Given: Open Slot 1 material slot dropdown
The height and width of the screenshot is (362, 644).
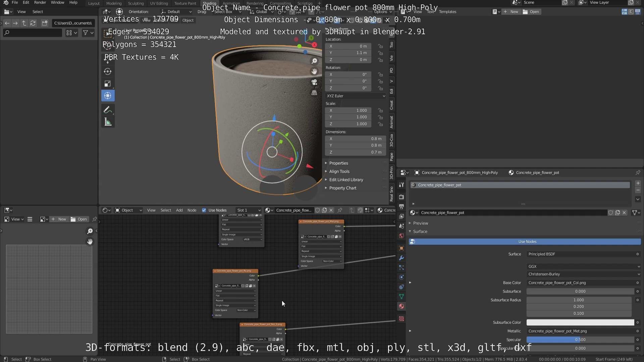Looking at the screenshot, I should (x=249, y=210).
